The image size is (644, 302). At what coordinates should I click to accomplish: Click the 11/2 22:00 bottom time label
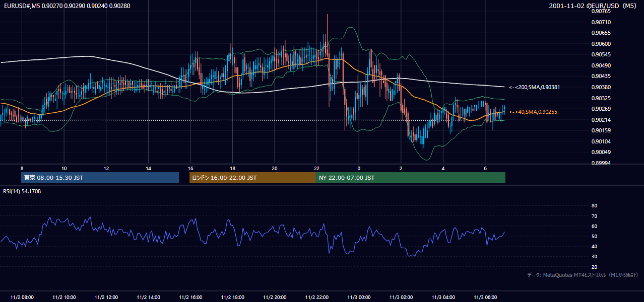tap(316, 297)
